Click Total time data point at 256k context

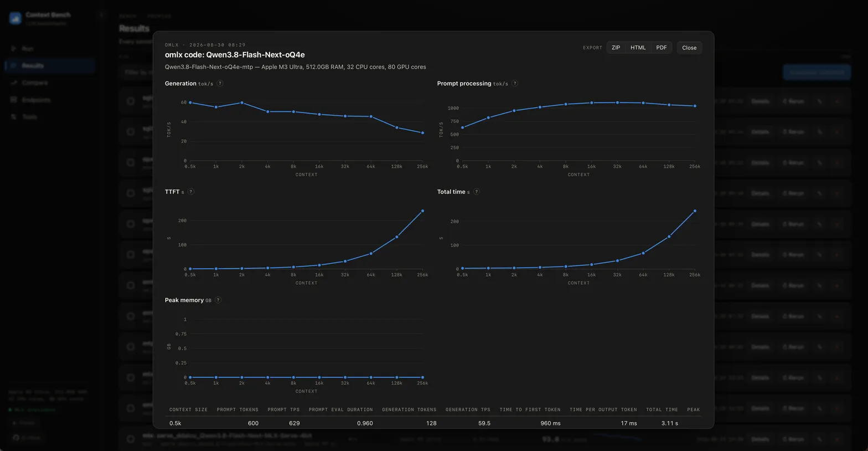(695, 211)
